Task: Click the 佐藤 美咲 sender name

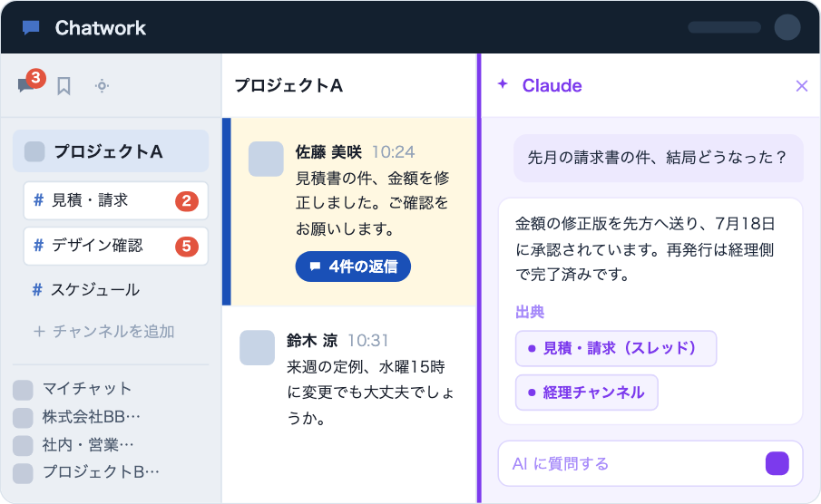Action: pos(328,152)
